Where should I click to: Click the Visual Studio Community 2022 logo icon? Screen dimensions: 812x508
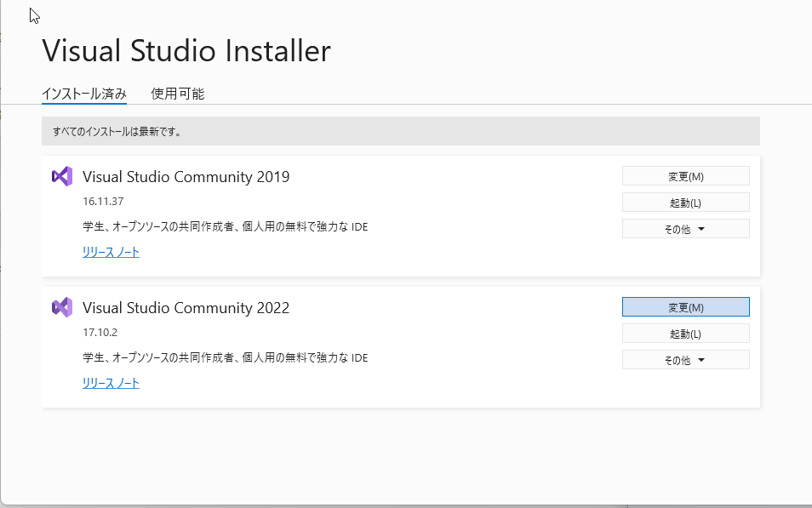point(62,307)
